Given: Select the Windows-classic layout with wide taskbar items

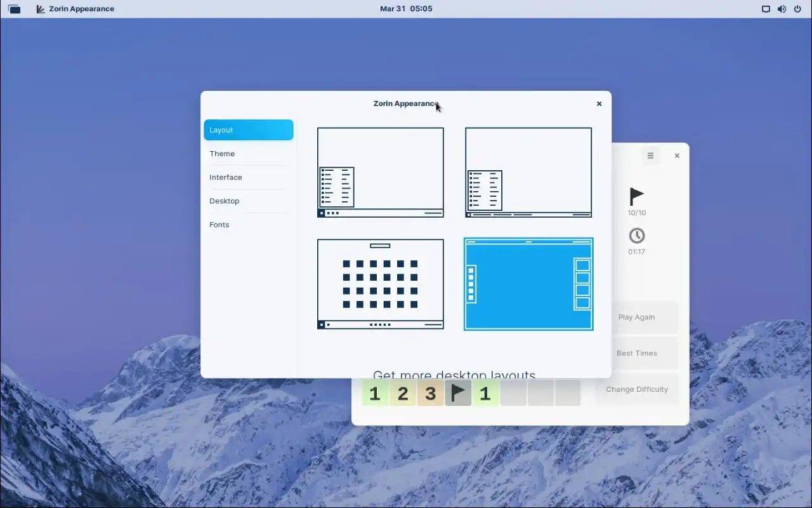Looking at the screenshot, I should 528,173.
